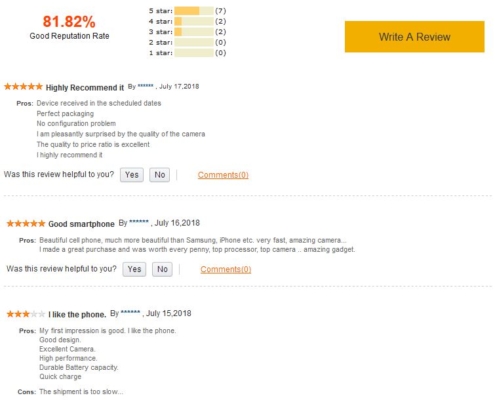Viewport: 495px width, 400px height.
Task: Open Comments(0) for the July 16 review
Action: pos(226,269)
